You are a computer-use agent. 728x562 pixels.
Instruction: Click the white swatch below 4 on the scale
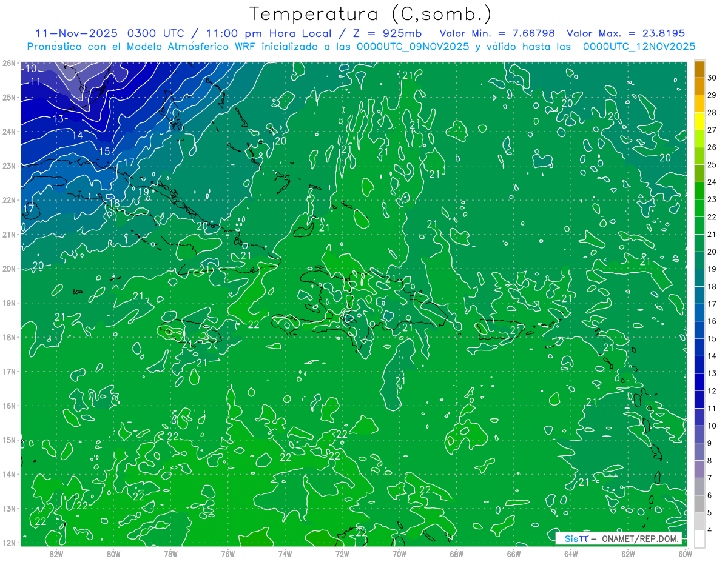tap(700, 538)
